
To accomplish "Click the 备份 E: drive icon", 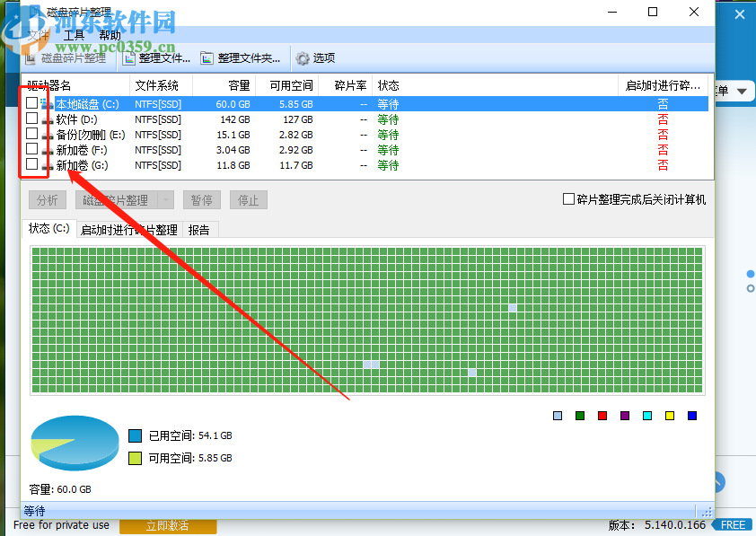I will (x=47, y=135).
